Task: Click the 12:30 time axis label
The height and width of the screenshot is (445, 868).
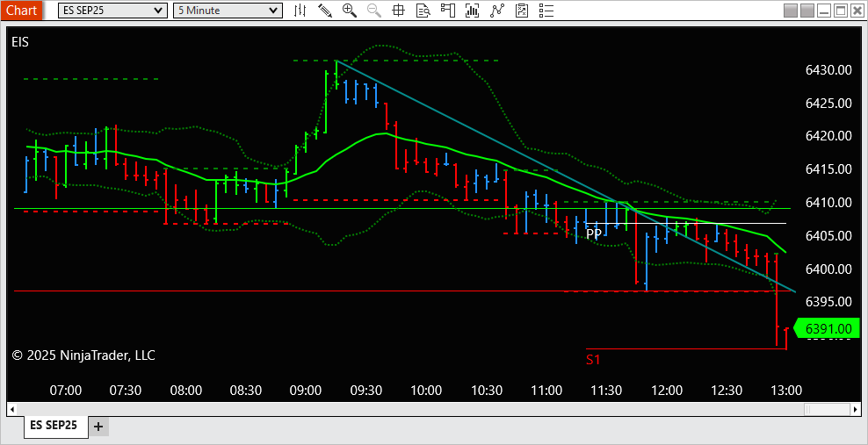Action: coord(727,391)
